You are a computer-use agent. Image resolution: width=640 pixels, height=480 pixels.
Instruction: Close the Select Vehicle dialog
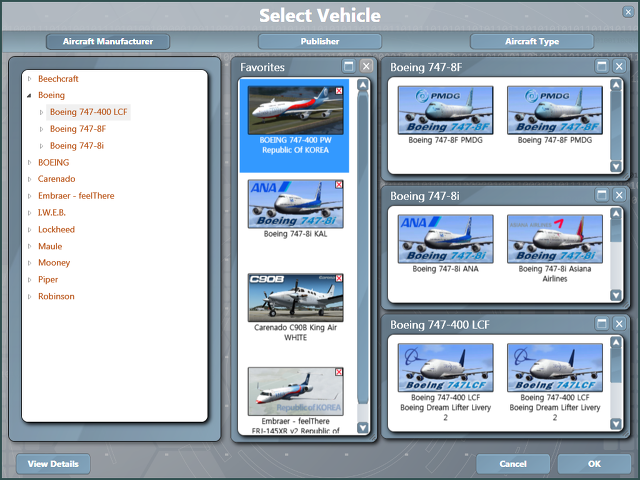pyautogui.click(x=628, y=12)
